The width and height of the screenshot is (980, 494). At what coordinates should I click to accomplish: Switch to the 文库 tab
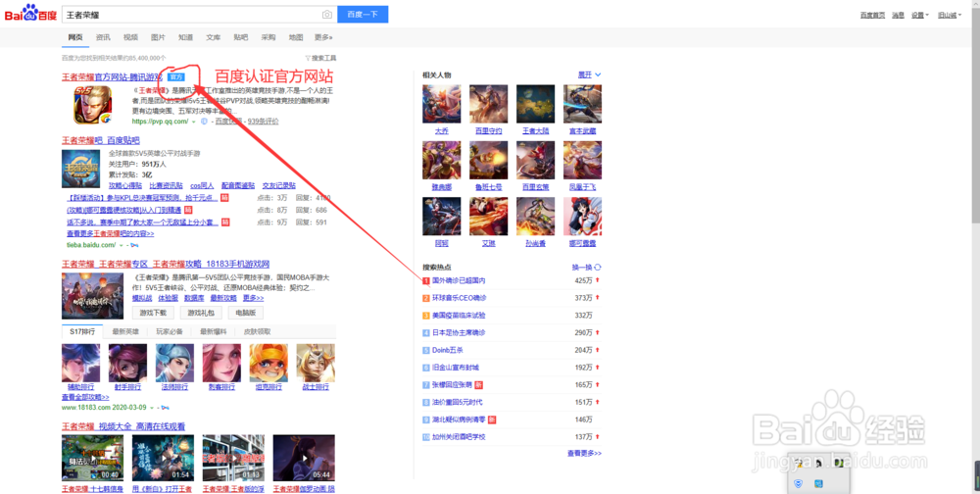[x=213, y=37]
